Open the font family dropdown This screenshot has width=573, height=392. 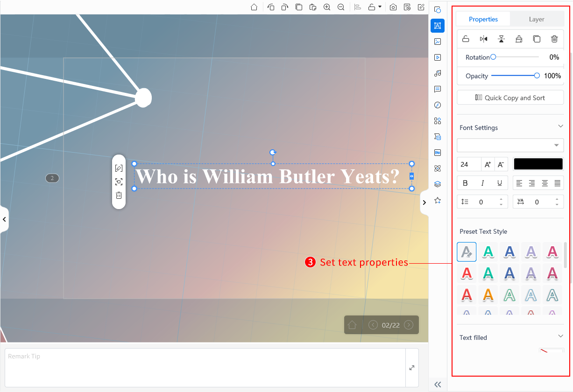[510, 145]
